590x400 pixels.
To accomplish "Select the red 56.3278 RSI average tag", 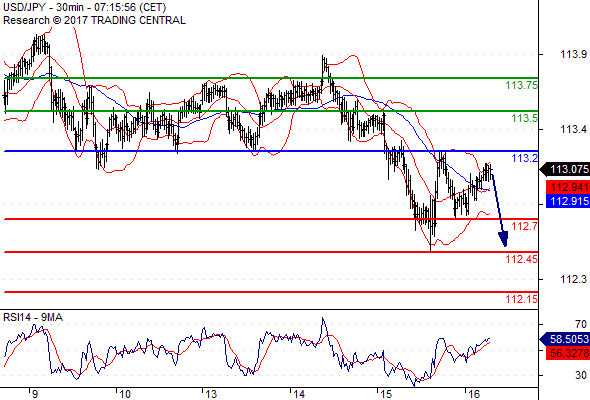I will (x=568, y=353).
